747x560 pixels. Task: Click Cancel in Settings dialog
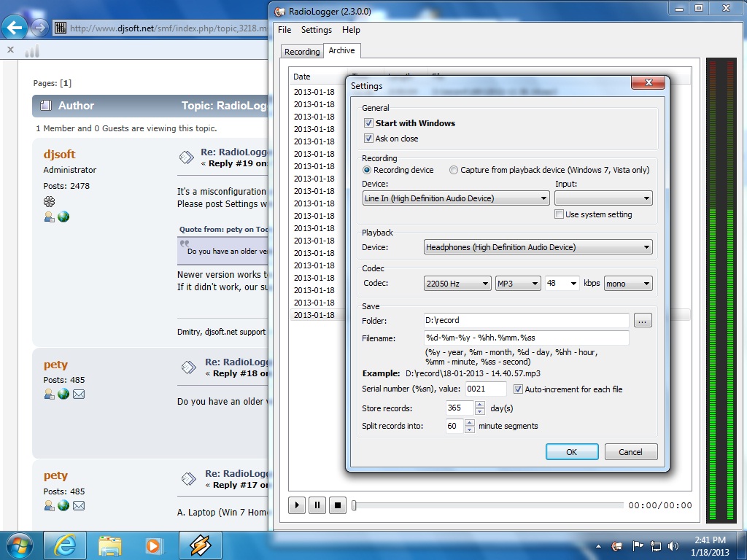click(x=631, y=452)
